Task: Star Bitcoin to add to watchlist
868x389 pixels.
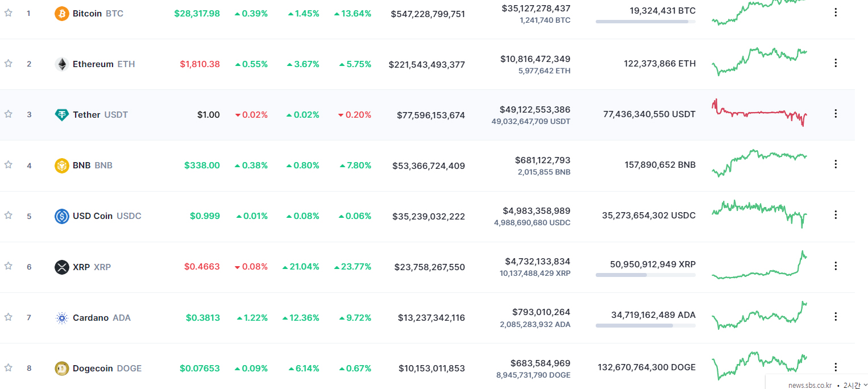Action: click(x=9, y=13)
